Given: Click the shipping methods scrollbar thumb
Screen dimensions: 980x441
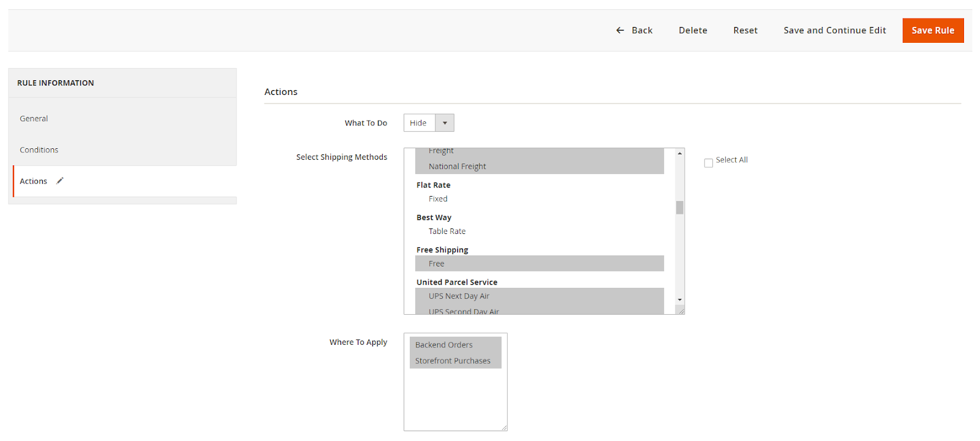Looking at the screenshot, I should [x=679, y=208].
